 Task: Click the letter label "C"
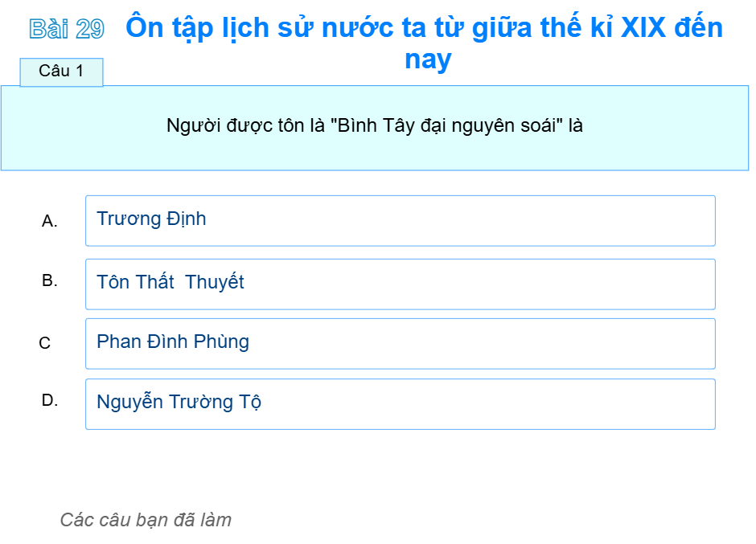point(45,343)
